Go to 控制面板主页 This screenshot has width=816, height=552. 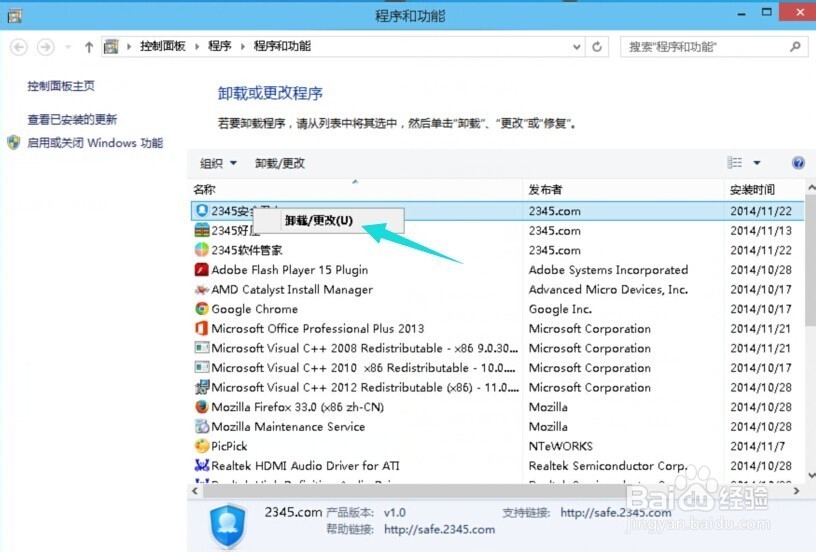click(61, 86)
